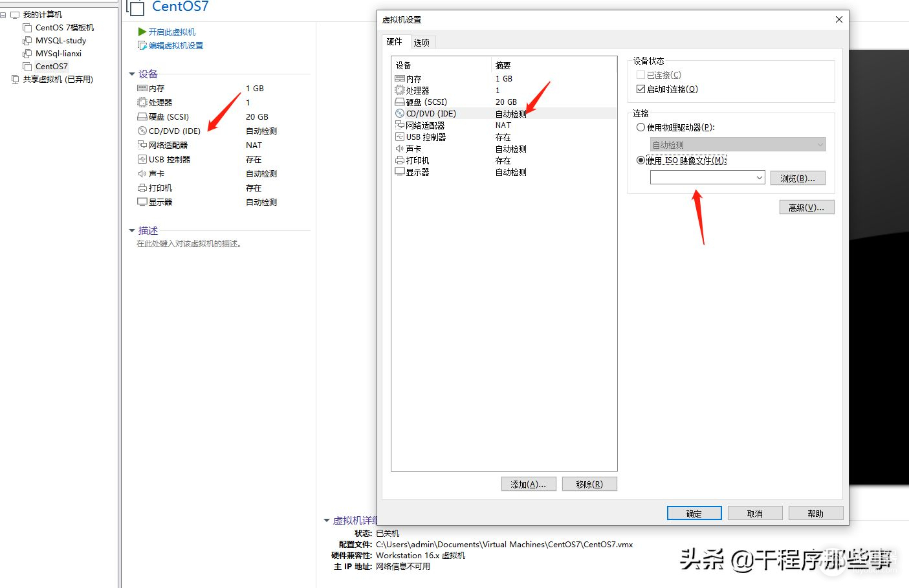Click the USB 控制器 icon in the settings dialog
This screenshot has width=909, height=588.
(x=400, y=136)
